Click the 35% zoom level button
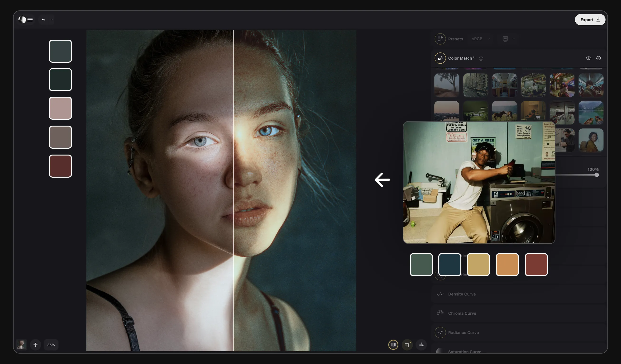Image resolution: width=621 pixels, height=364 pixels. coord(51,345)
